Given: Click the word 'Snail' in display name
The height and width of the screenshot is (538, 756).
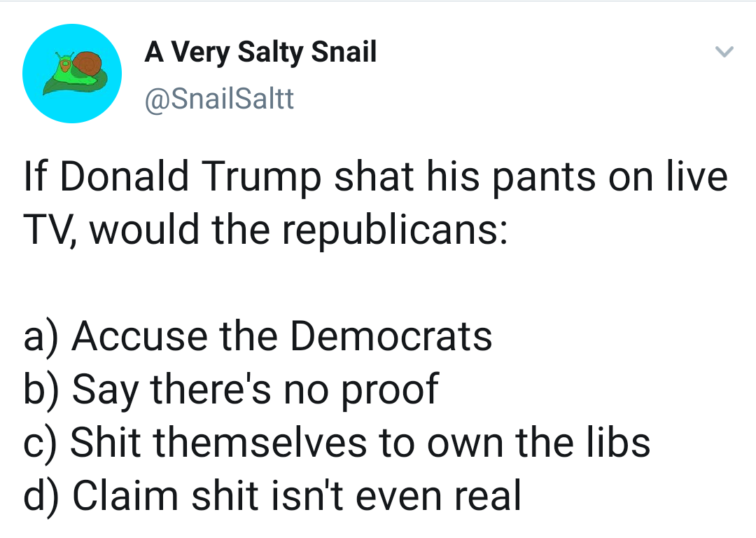Looking at the screenshot, I should pyautogui.click(x=344, y=51).
